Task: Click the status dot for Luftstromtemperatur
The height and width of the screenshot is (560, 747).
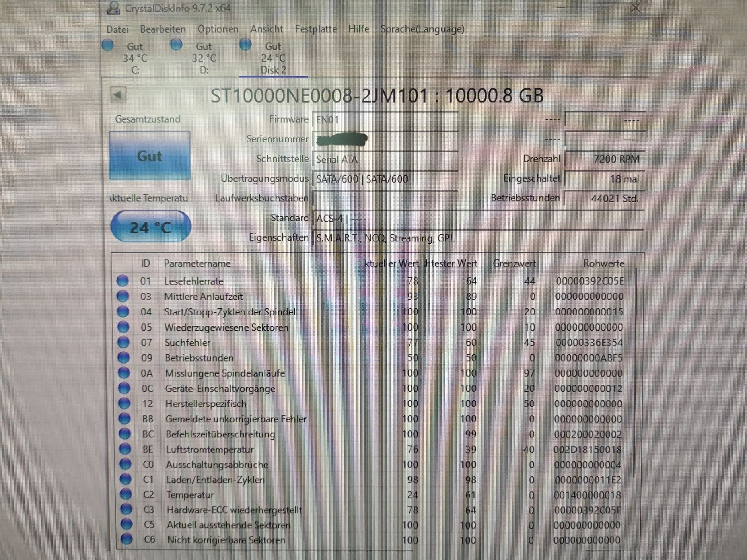Action: pyautogui.click(x=125, y=449)
